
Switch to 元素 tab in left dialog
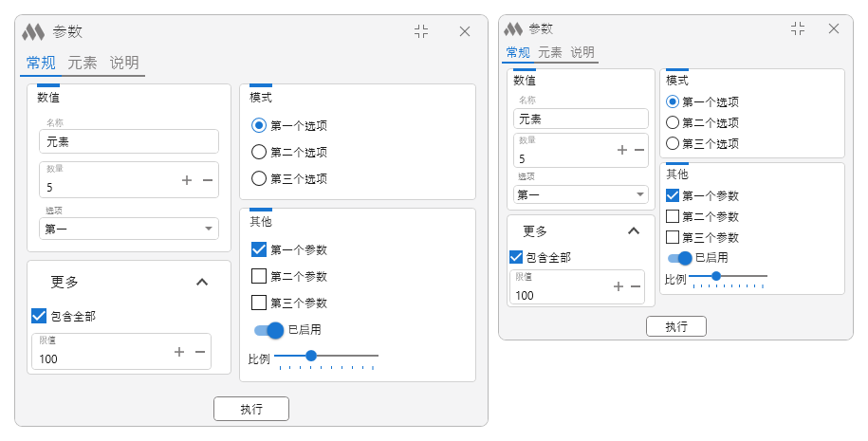pos(83,63)
